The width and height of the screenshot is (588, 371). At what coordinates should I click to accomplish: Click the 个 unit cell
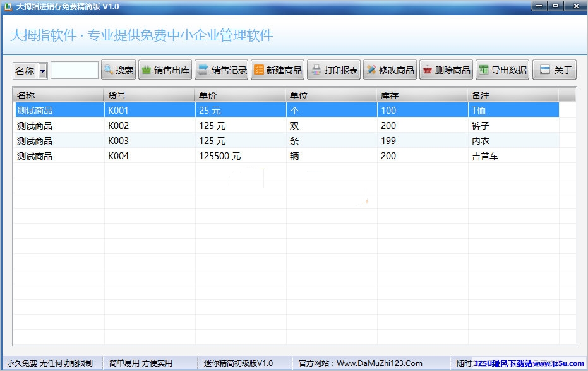pyautogui.click(x=332, y=110)
